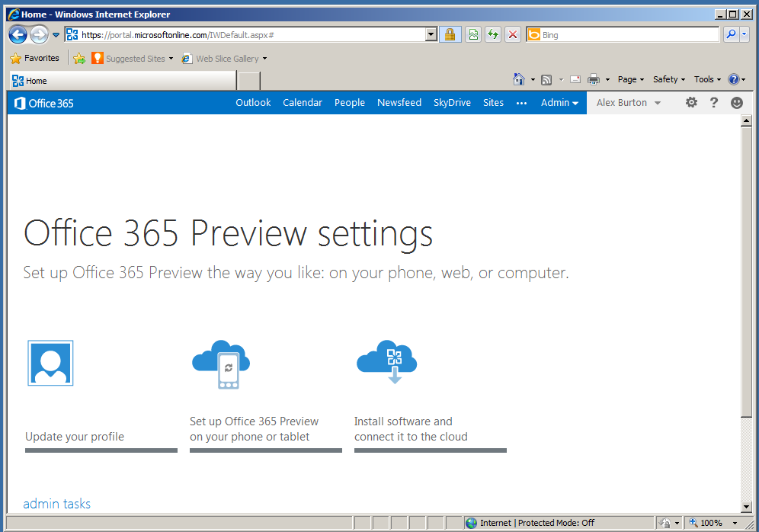Select the Home browser tab
Screen dimensions: 759x532
[x=123, y=81]
